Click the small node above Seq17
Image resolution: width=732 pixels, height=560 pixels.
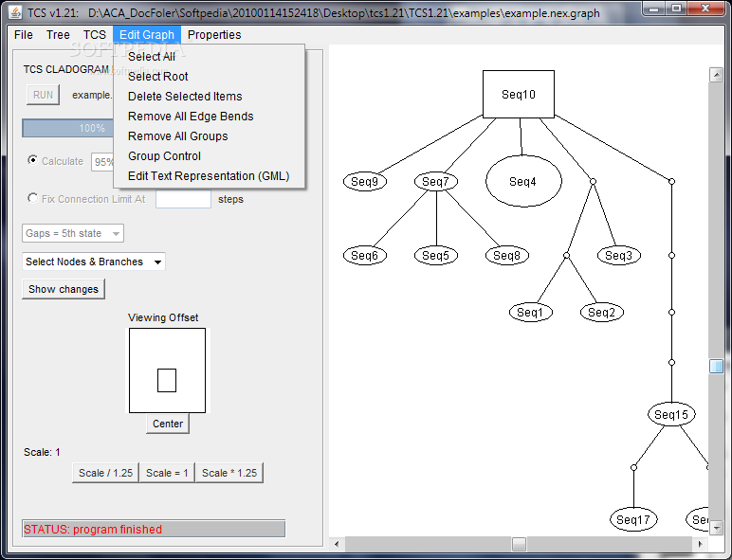tap(633, 467)
